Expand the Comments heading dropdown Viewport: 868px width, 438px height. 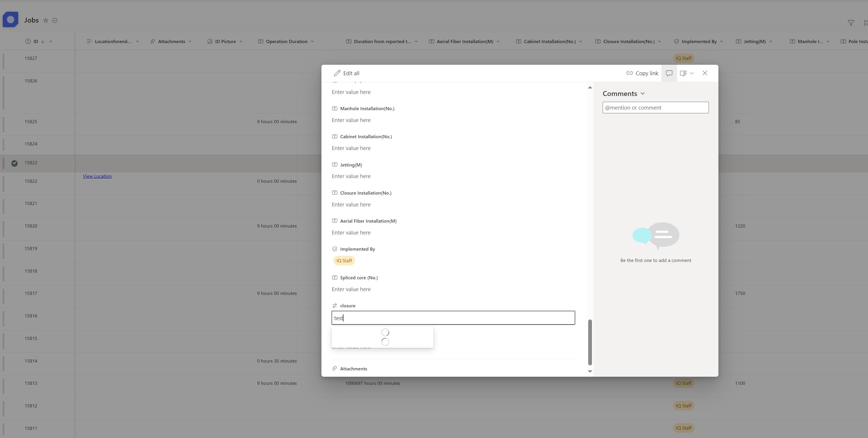(x=643, y=94)
